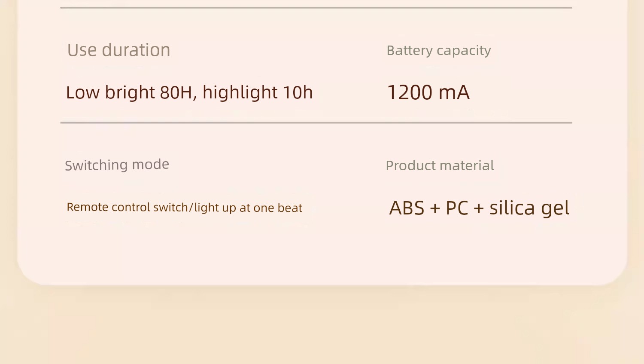644x364 pixels.
Task: Click the word "silica" in material value
Action: point(512,208)
